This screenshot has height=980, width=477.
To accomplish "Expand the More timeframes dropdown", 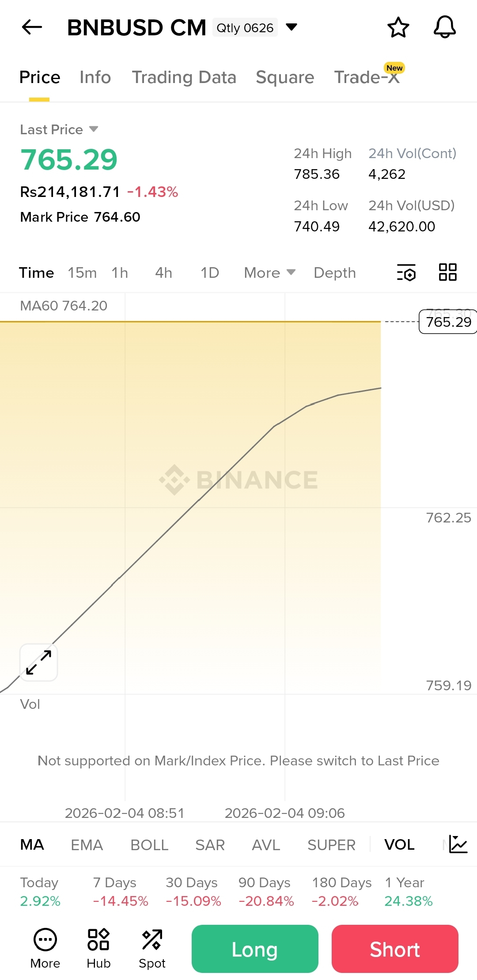I will [269, 273].
